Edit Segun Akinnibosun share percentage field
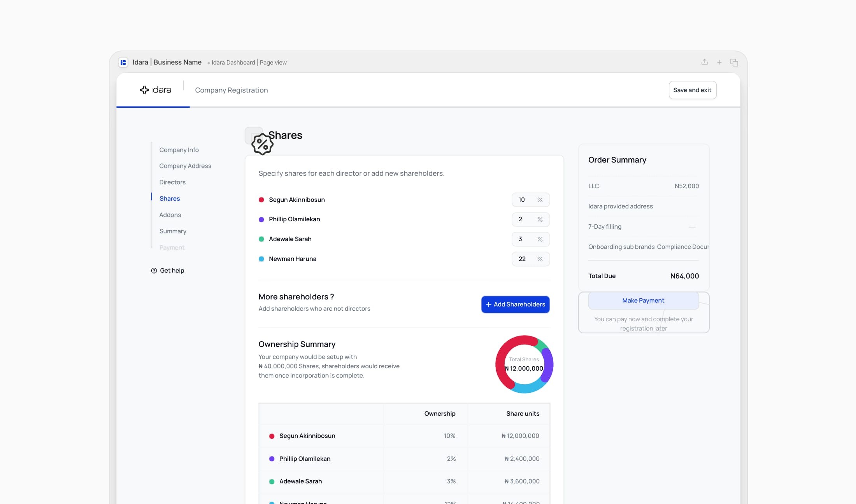Viewport: 856px width, 504px height. (530, 200)
